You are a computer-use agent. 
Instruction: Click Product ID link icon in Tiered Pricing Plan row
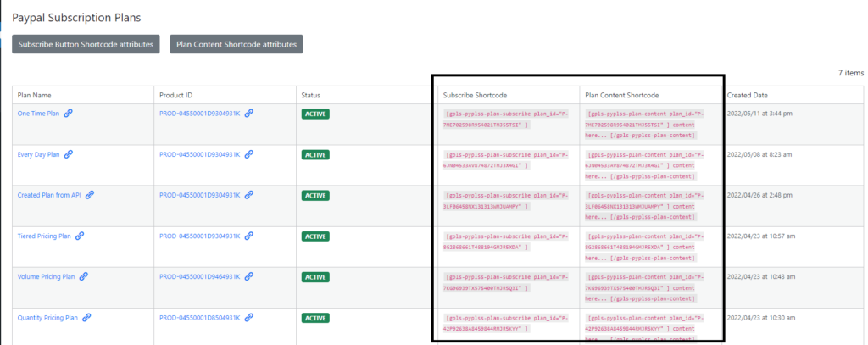(249, 236)
